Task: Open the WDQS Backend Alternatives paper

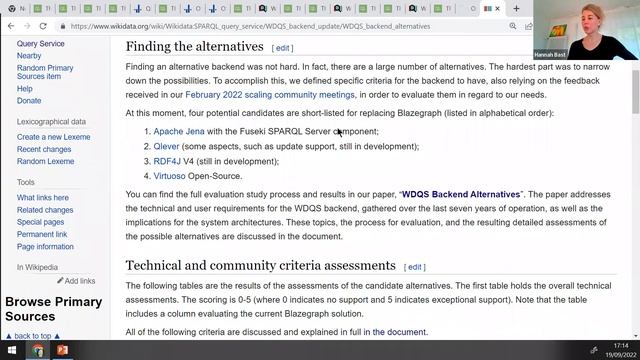Action: click(461, 194)
